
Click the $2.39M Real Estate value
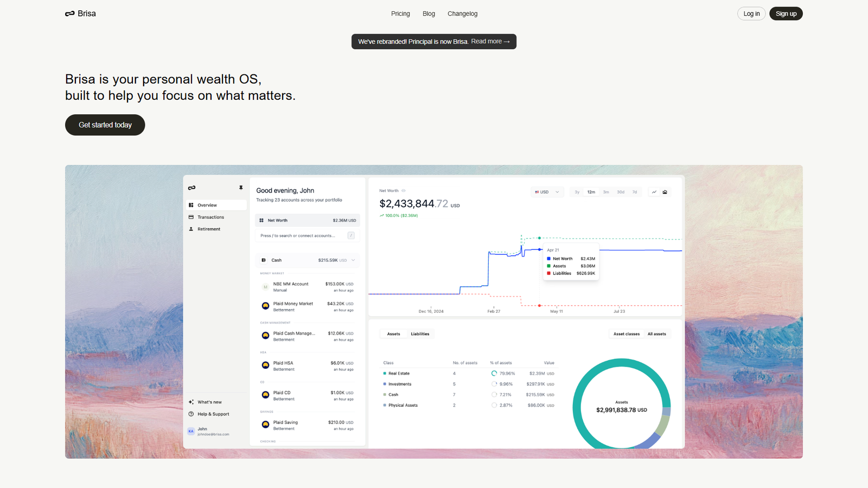541,374
